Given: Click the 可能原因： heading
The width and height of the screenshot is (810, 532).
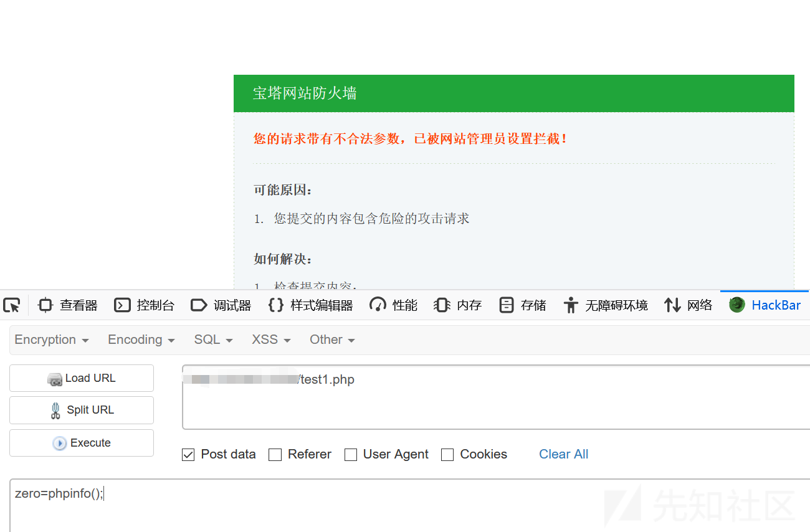Looking at the screenshot, I should point(283,190).
